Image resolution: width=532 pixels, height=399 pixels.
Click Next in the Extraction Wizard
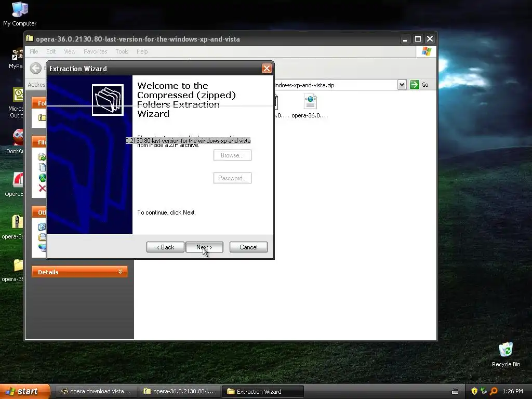pyautogui.click(x=204, y=247)
